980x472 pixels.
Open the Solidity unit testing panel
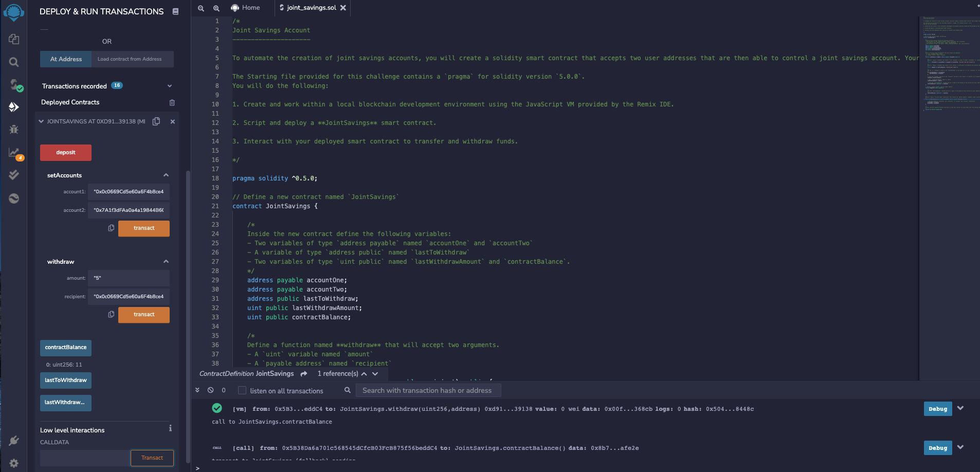(14, 175)
